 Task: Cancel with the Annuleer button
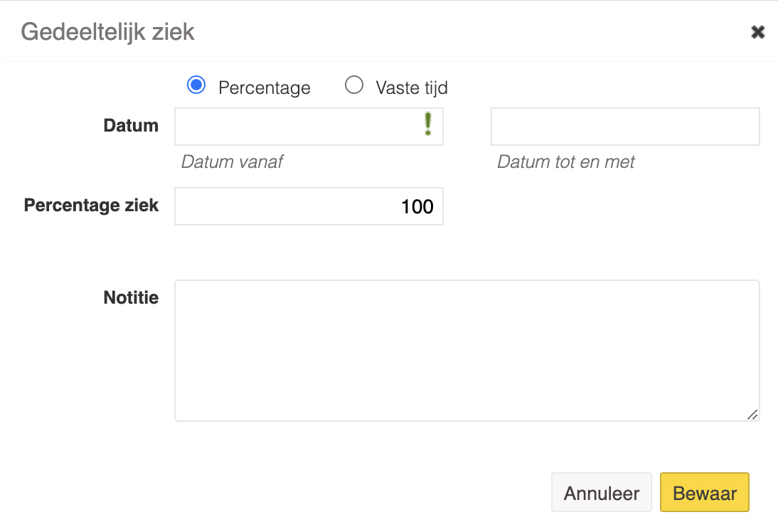(602, 492)
